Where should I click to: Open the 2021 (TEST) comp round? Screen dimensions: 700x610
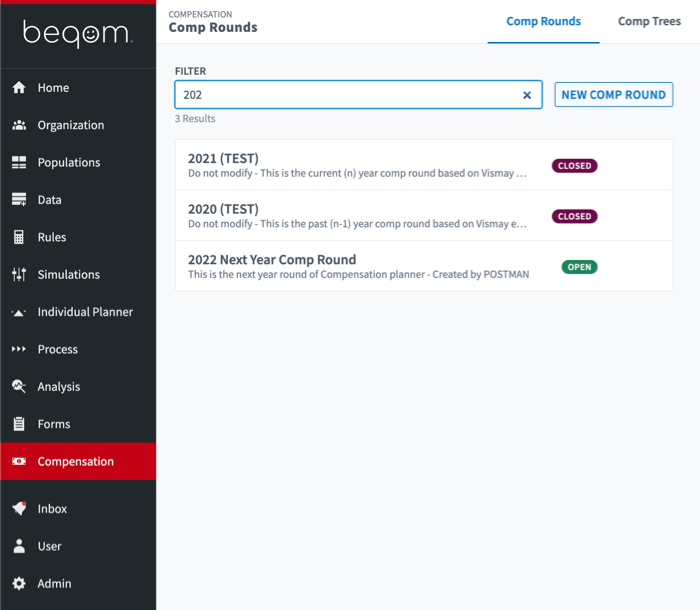(223, 159)
